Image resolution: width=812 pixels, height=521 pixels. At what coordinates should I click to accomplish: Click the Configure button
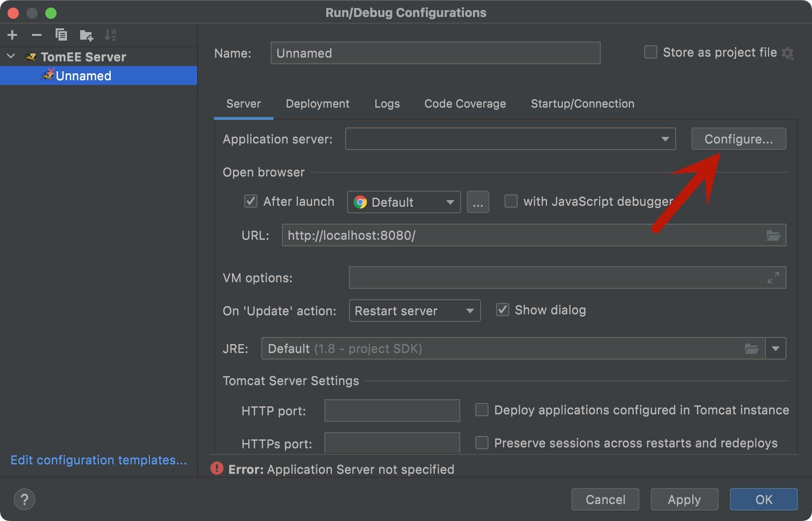pos(738,139)
